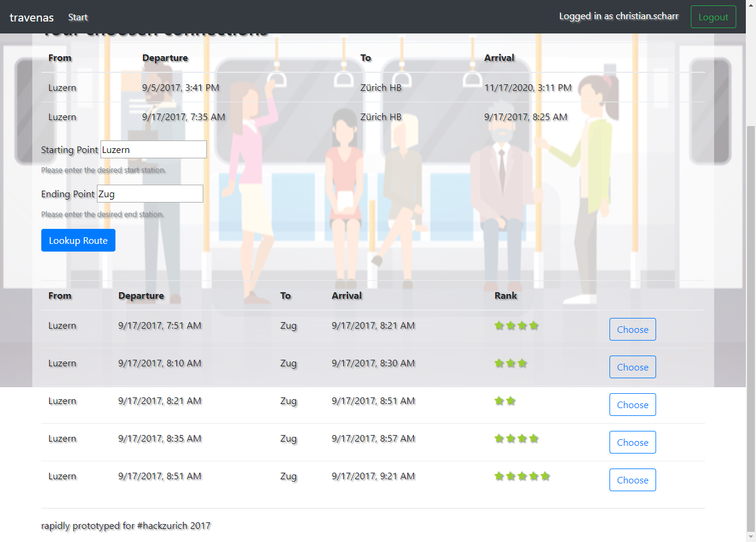The image size is (756, 542).
Task: Log out using the Logout button
Action: tap(713, 17)
